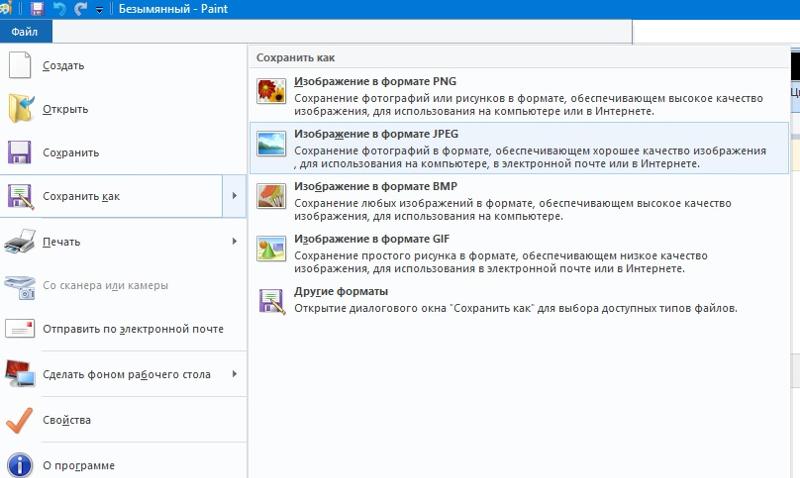Click the GIF format shapes icon
This screenshot has height=478, width=800.
(x=271, y=248)
